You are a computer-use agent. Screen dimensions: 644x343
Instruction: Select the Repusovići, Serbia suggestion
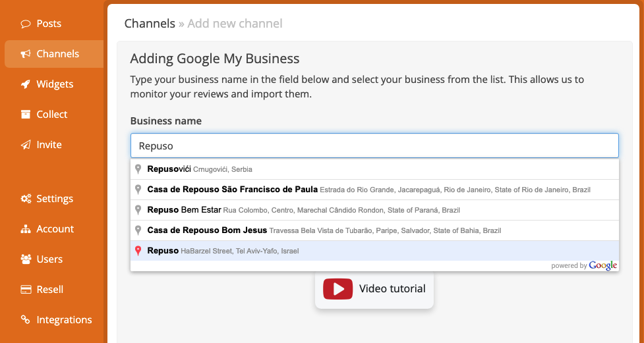(x=374, y=169)
